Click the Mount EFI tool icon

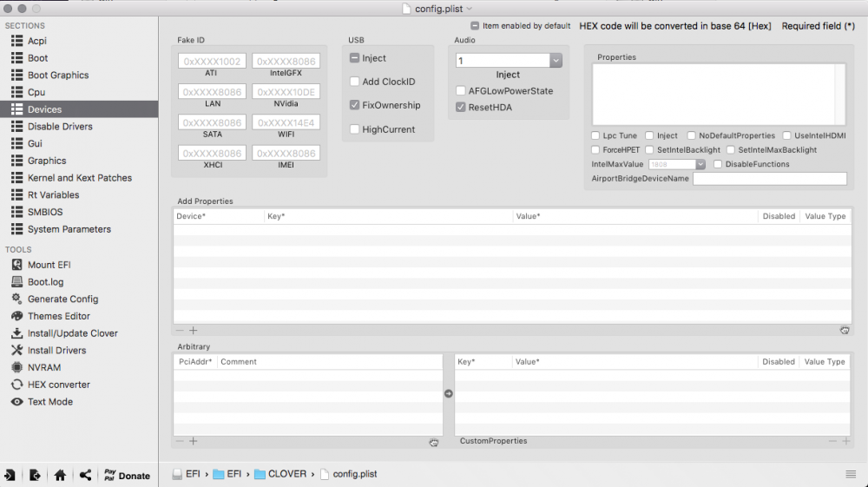(17, 265)
